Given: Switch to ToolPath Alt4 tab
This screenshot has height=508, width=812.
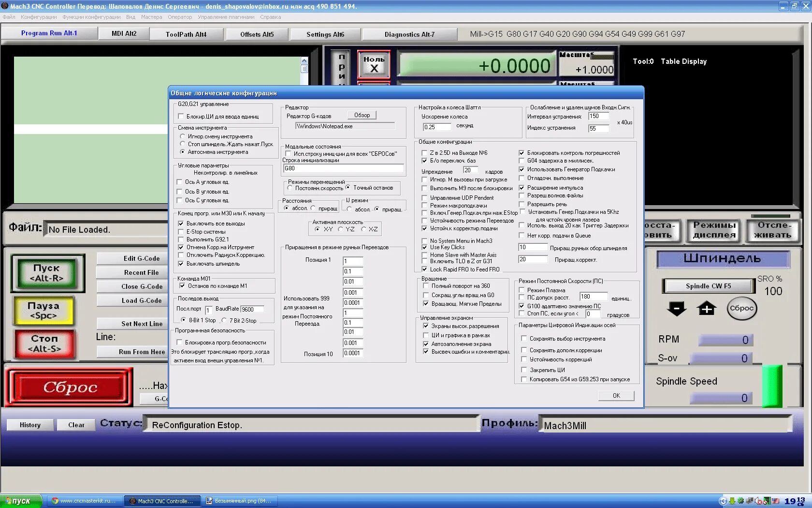Looking at the screenshot, I should tap(186, 34).
